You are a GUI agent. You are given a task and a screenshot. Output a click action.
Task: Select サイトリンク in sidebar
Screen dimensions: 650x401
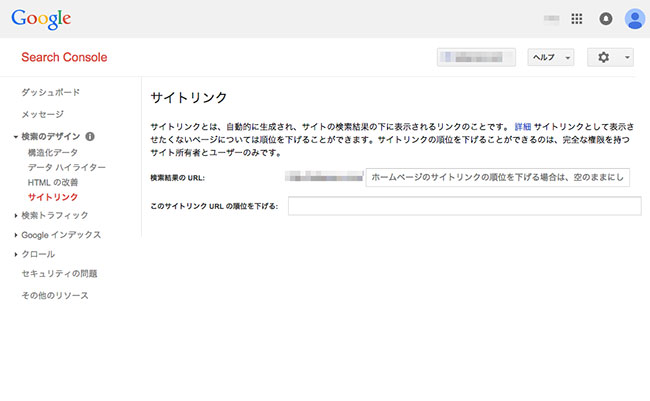tap(53, 197)
